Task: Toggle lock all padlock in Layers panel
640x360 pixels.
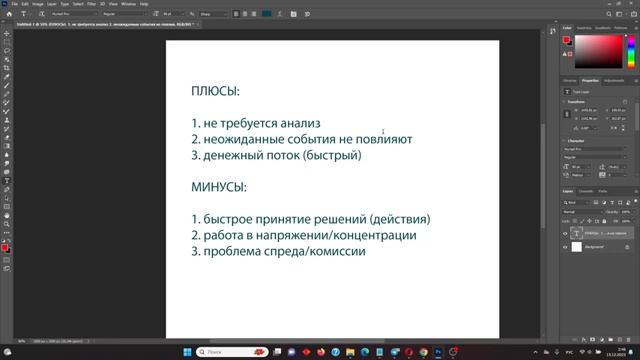Action: coord(604,221)
